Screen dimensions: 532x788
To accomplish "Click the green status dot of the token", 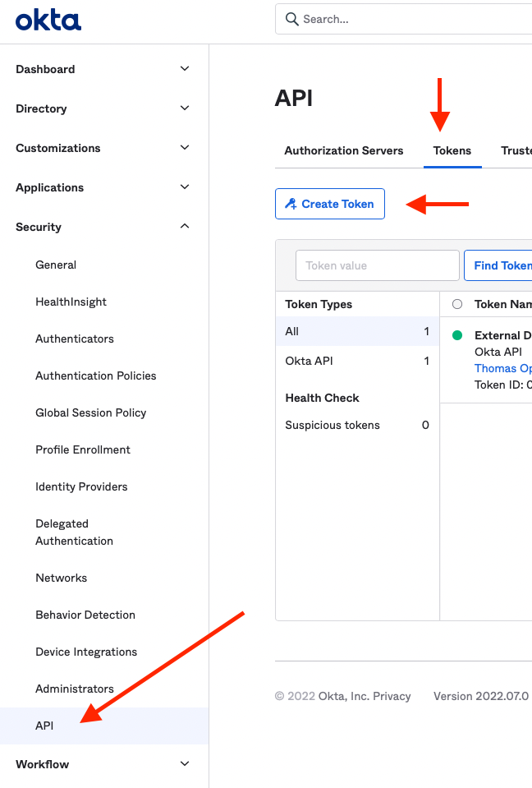I will (x=457, y=335).
